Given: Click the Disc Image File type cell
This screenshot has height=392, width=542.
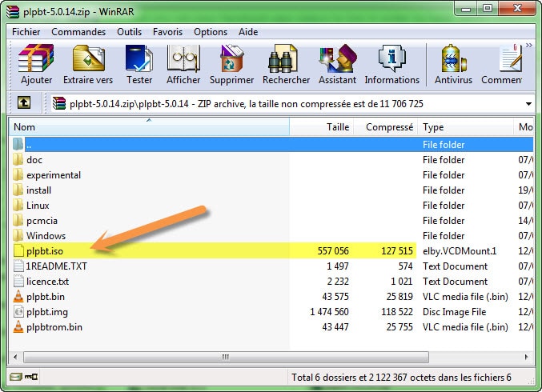Looking at the screenshot, I should (454, 311).
